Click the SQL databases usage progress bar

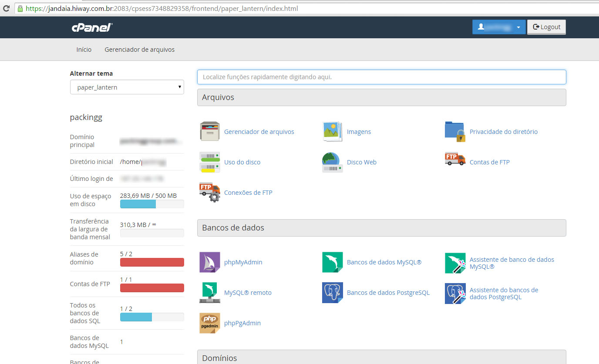[152, 317]
